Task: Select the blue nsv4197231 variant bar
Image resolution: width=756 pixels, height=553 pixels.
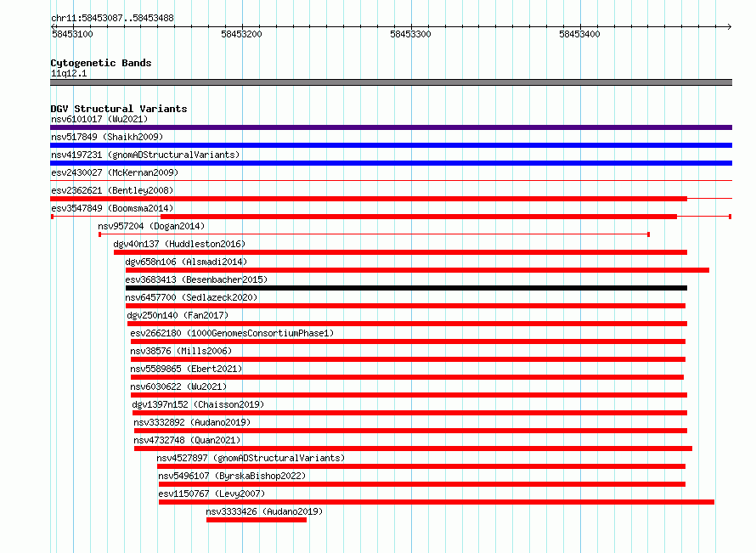Action: [x=391, y=163]
